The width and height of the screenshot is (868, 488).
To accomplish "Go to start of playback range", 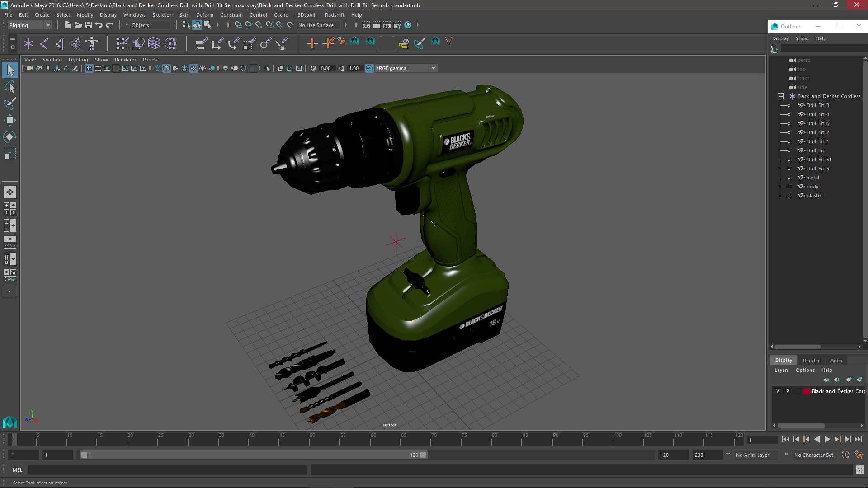I will coord(785,439).
